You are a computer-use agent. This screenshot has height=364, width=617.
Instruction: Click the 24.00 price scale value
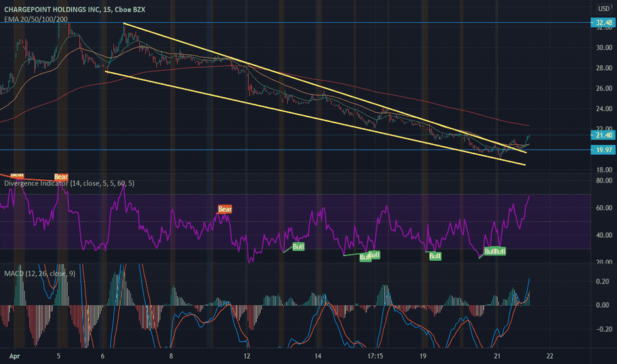click(604, 109)
